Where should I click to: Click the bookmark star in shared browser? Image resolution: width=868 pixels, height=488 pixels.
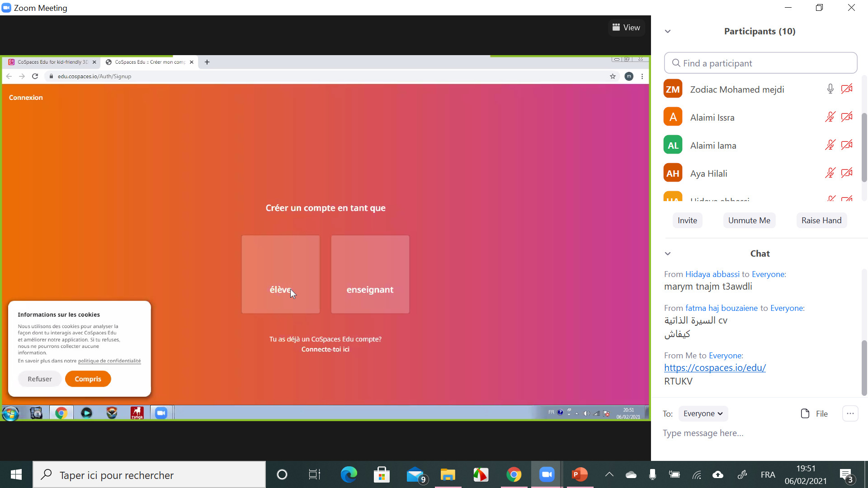click(613, 76)
